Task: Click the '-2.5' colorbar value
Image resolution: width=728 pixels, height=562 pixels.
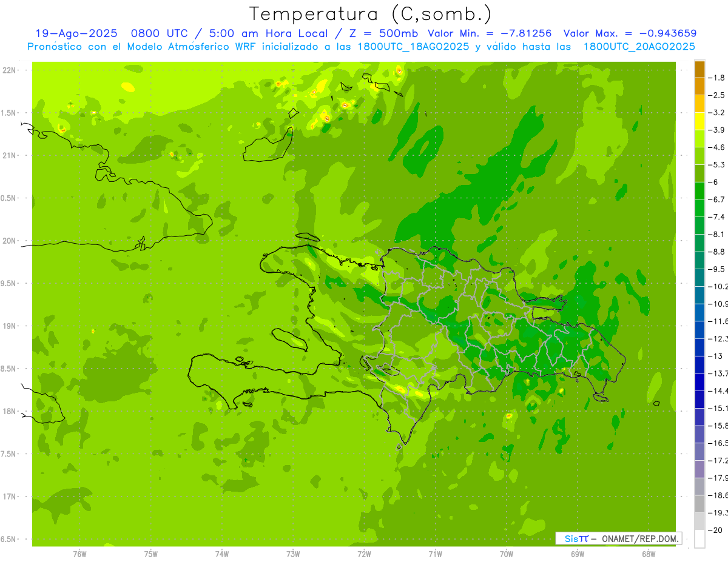Action: pyautogui.click(x=716, y=95)
